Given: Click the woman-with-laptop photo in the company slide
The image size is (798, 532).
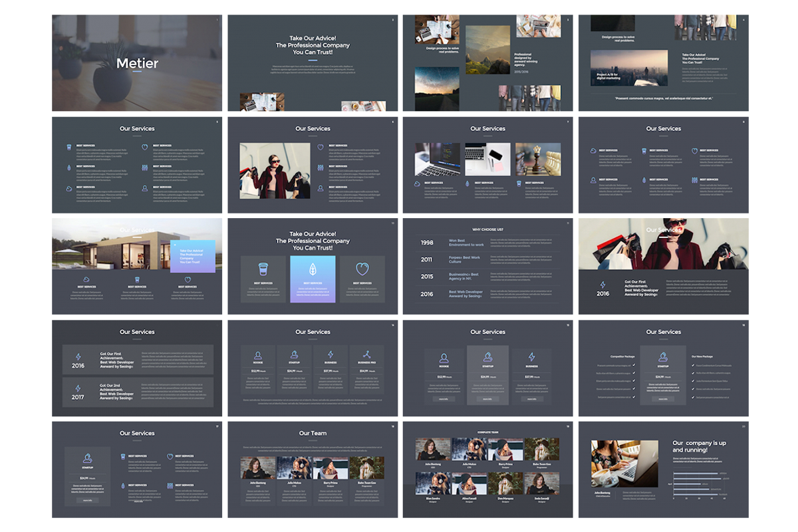Looking at the screenshot, I should [624, 464].
